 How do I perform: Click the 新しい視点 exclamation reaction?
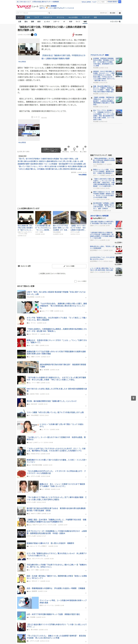pos(83,149)
